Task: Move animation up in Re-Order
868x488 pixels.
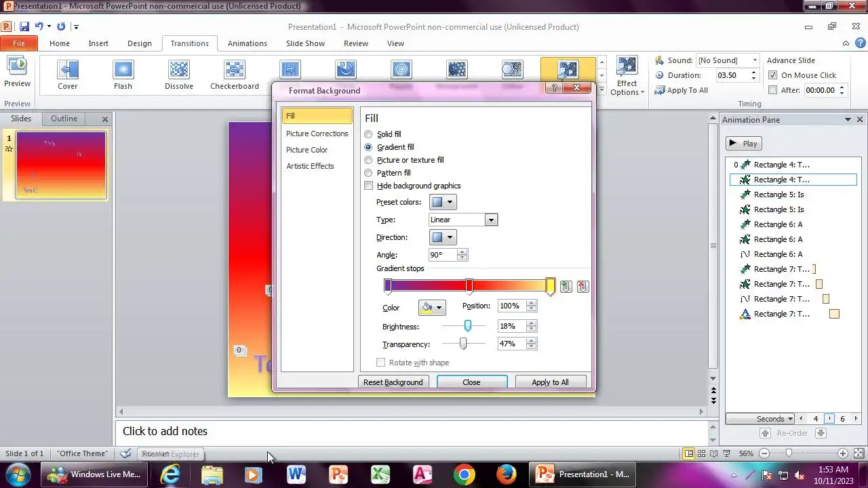Action: (x=765, y=433)
